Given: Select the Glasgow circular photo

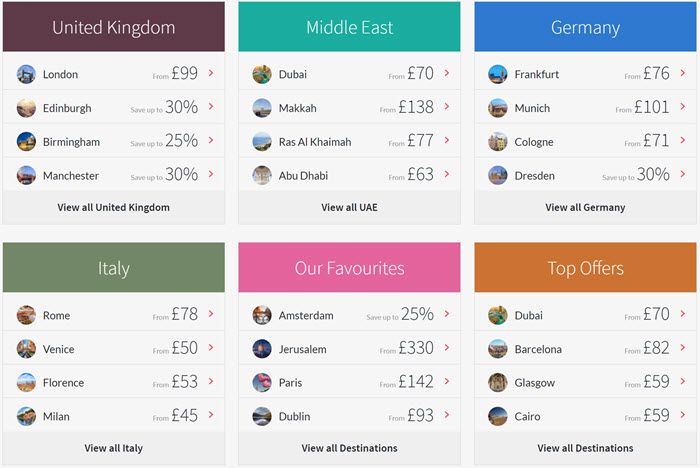Looking at the screenshot, I should [498, 383].
